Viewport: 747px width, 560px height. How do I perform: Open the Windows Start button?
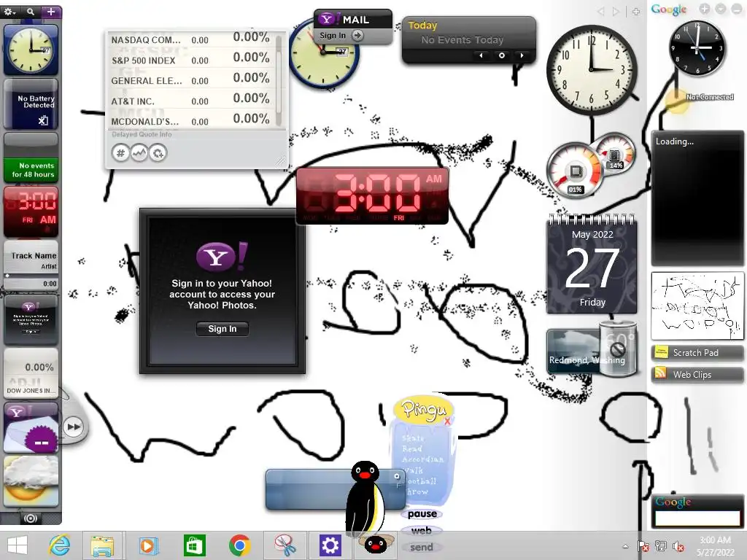tap(18, 545)
